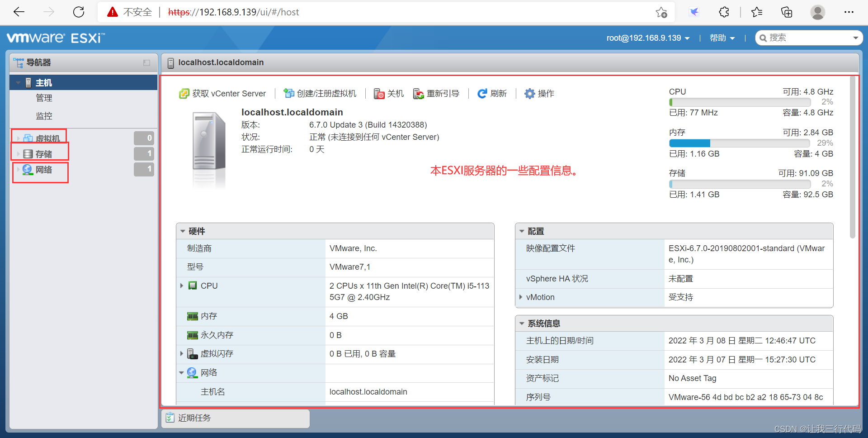868x438 pixels.
Task: Open browser collections icon
Action: (x=787, y=12)
